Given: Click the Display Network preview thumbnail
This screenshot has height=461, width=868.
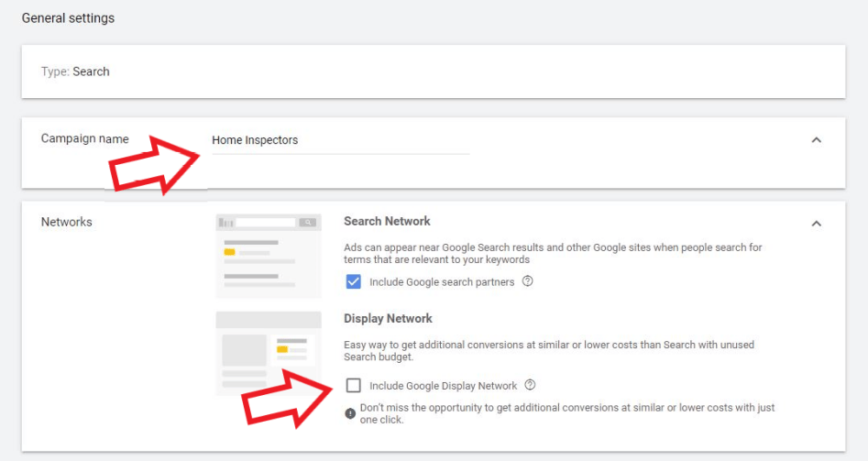Looking at the screenshot, I should click(x=269, y=353).
